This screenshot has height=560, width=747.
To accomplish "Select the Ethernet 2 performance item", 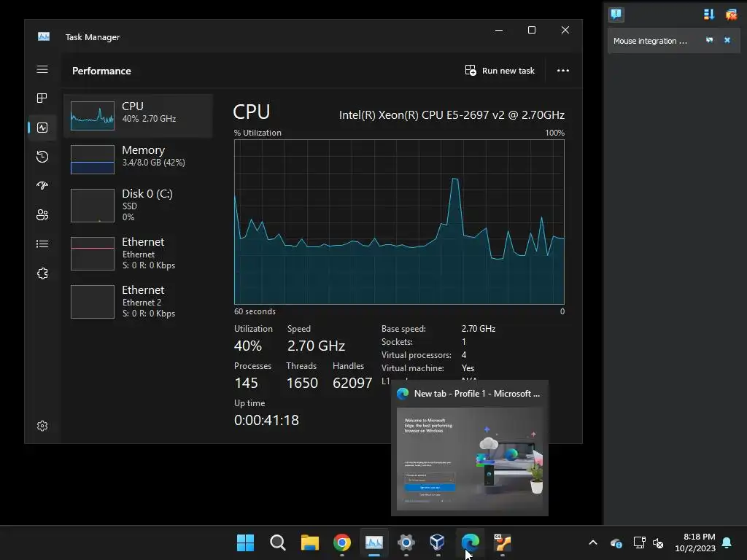I will pyautogui.click(x=138, y=301).
